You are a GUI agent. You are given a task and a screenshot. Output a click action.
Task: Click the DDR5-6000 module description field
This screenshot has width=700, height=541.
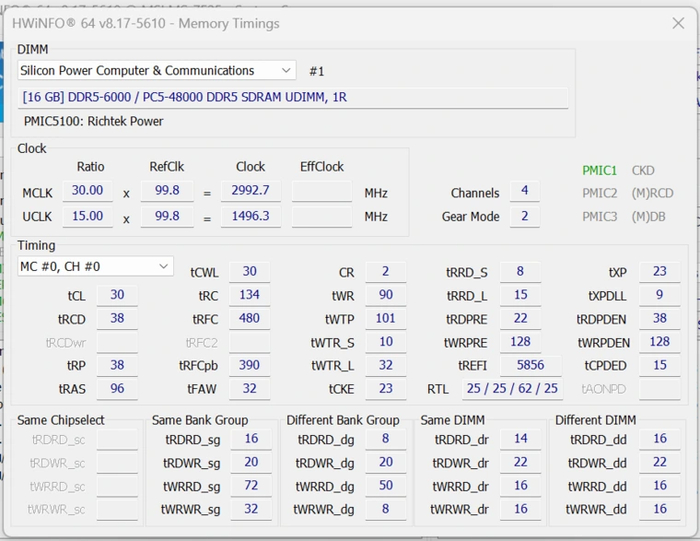tap(294, 97)
